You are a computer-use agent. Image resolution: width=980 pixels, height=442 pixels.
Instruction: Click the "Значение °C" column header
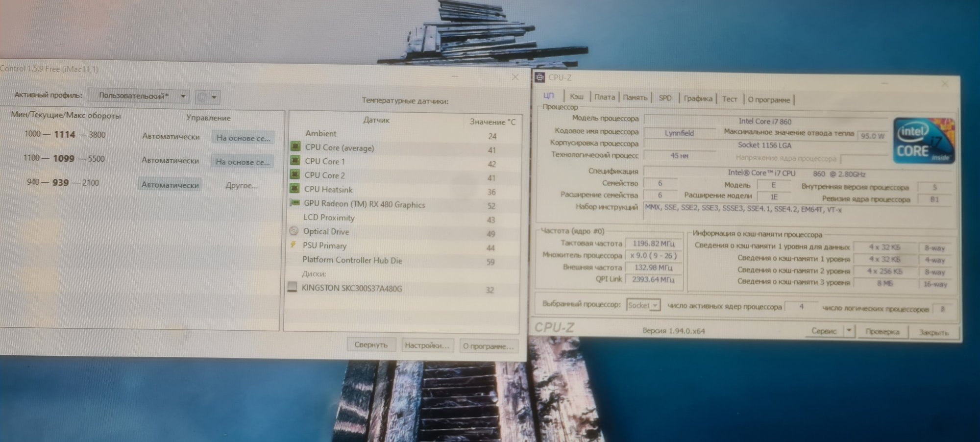[x=492, y=122]
